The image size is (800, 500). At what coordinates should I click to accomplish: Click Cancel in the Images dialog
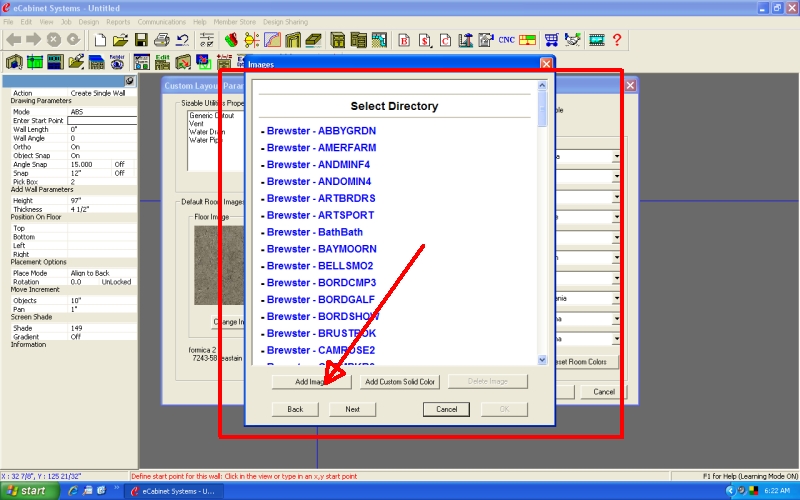(x=446, y=409)
